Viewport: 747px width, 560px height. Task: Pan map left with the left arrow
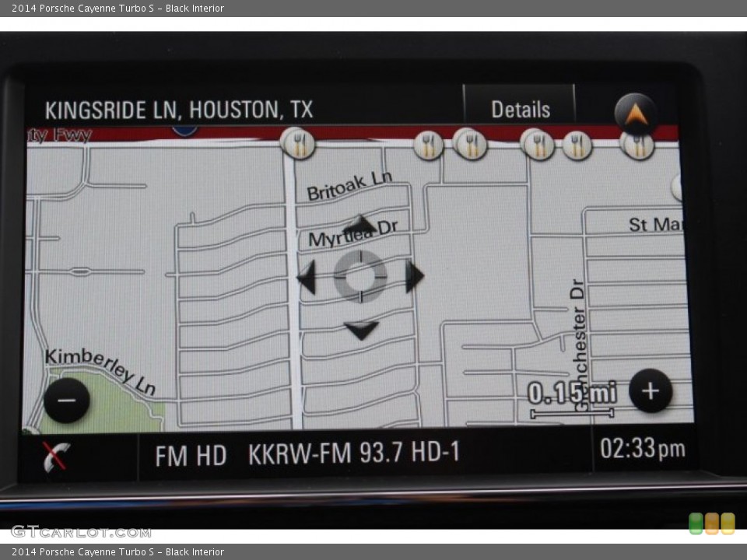click(x=307, y=277)
